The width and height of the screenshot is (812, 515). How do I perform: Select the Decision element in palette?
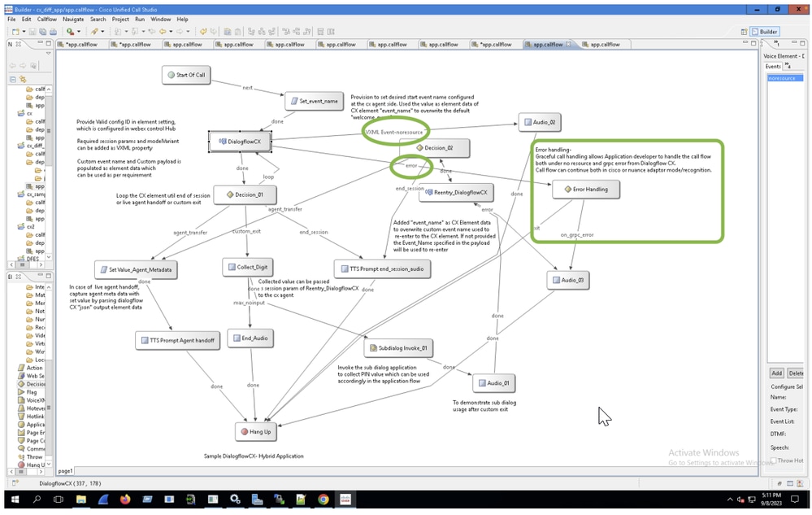(31, 384)
